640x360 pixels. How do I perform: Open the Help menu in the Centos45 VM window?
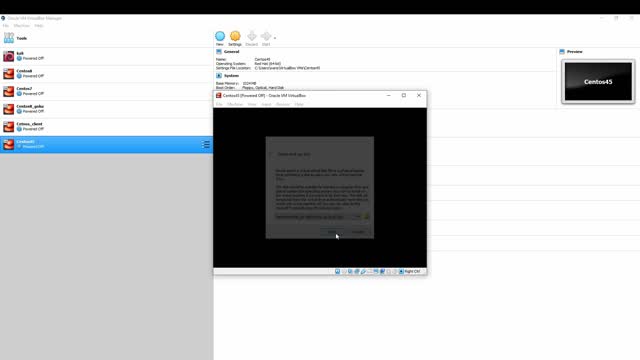pyautogui.click(x=299, y=104)
